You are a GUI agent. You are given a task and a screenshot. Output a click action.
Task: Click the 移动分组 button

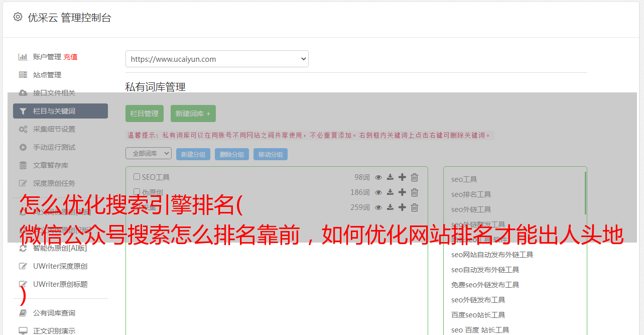pyautogui.click(x=271, y=154)
